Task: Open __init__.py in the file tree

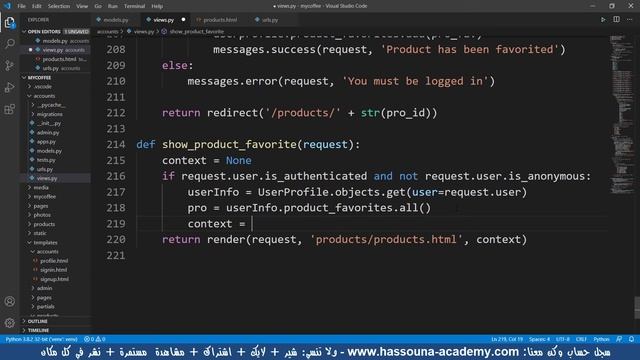Action: (x=56, y=123)
